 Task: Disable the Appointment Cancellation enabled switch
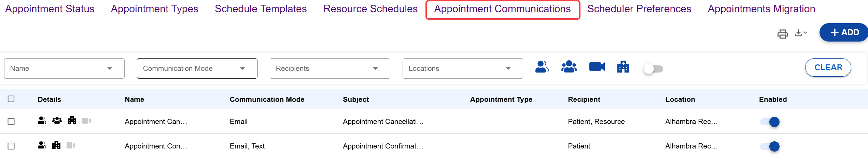(770, 122)
